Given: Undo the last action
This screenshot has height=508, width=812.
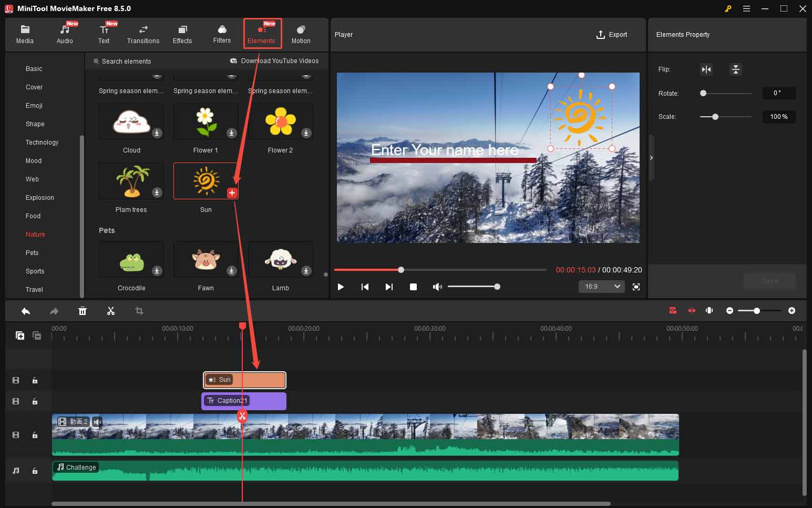Looking at the screenshot, I should 25,311.
